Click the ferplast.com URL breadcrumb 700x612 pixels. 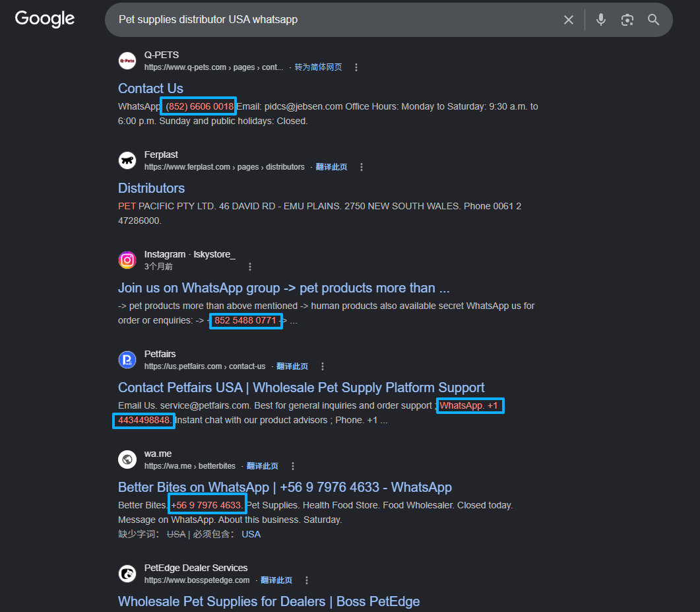[224, 167]
